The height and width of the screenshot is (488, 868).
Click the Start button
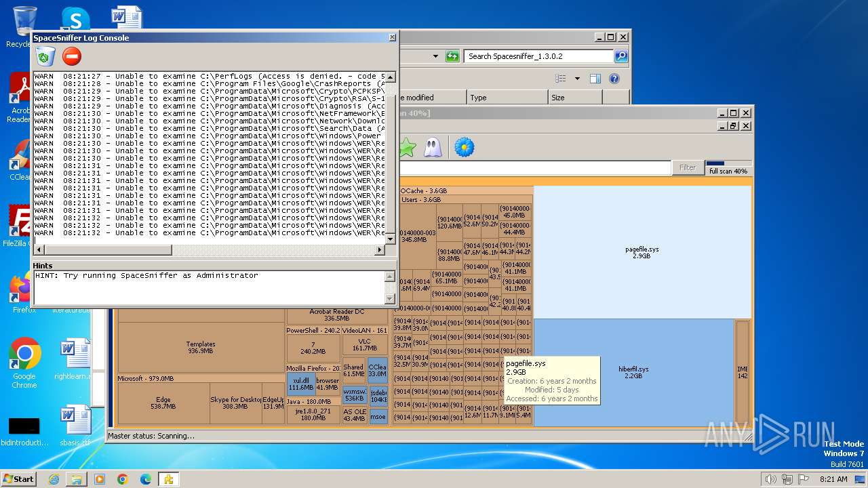[x=19, y=479]
